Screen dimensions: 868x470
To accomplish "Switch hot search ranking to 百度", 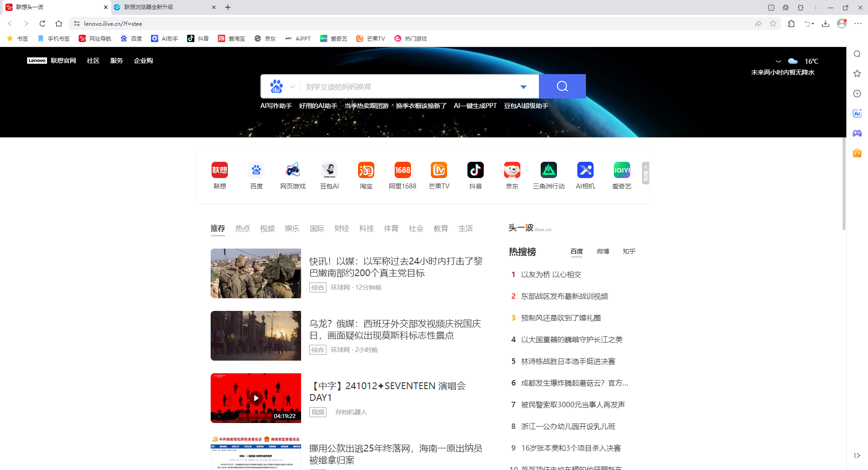I will [x=577, y=251].
